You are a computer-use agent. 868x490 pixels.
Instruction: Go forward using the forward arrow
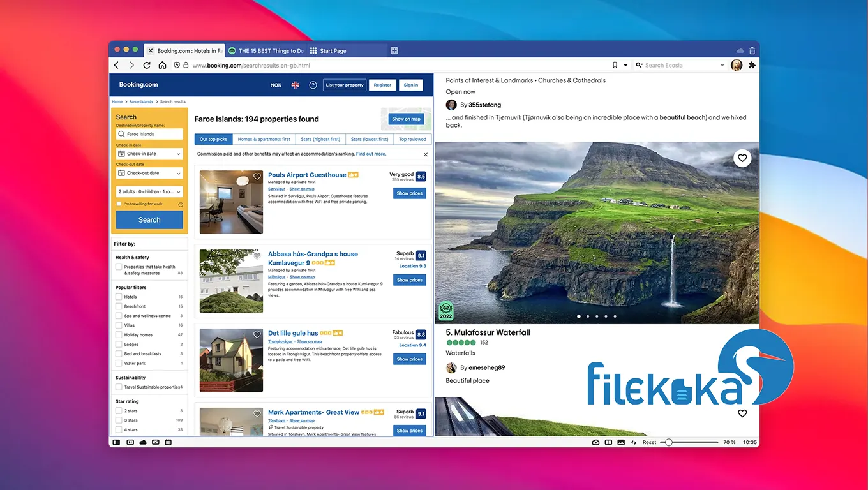point(131,65)
